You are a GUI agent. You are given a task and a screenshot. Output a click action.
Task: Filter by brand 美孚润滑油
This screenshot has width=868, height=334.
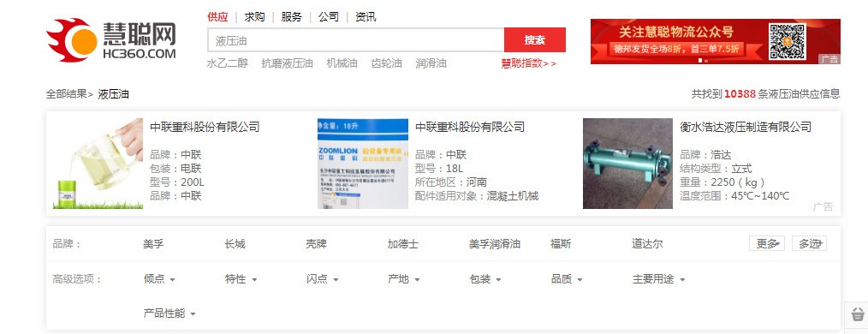tap(495, 244)
